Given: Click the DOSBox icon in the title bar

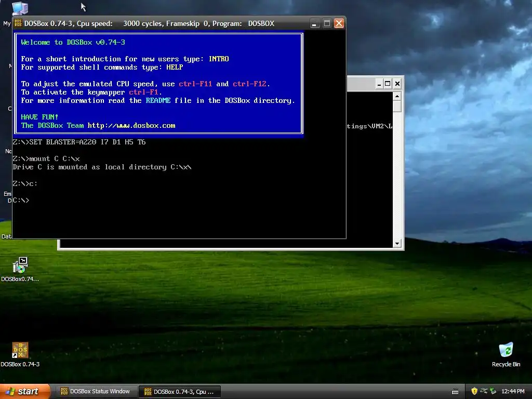Looking at the screenshot, I should (x=18, y=23).
